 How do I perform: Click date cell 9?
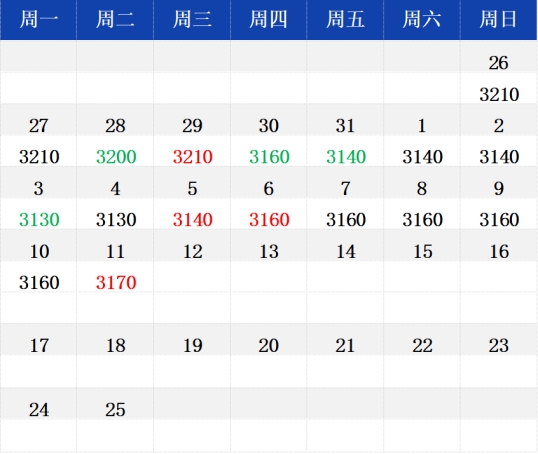pos(499,188)
